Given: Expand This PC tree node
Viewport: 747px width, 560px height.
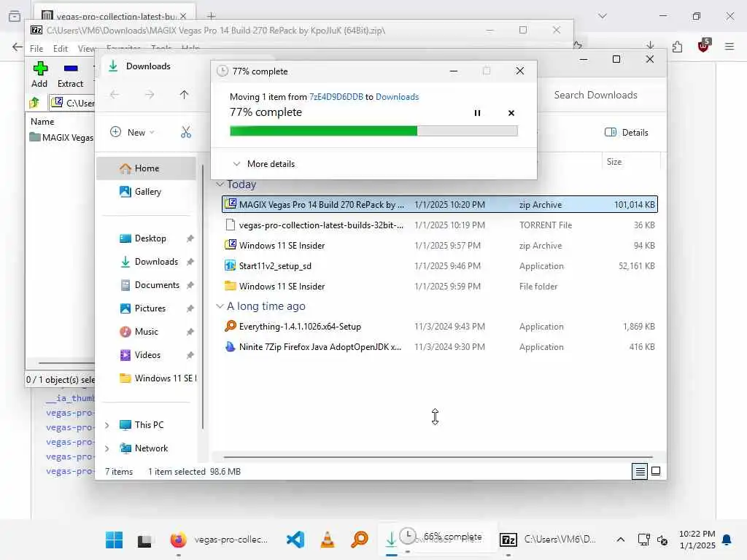Looking at the screenshot, I should tap(107, 425).
